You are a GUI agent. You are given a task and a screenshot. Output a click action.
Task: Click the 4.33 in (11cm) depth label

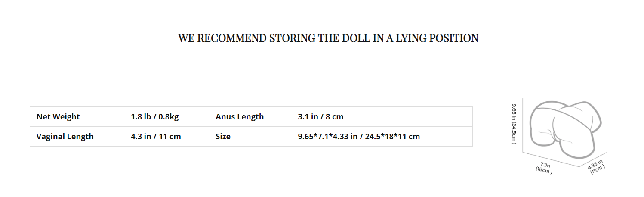597,167
